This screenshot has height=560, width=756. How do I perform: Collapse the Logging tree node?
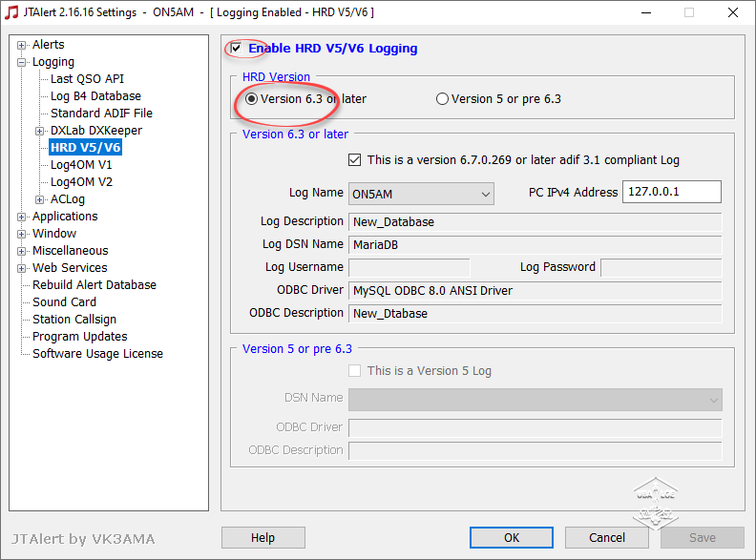(21, 63)
